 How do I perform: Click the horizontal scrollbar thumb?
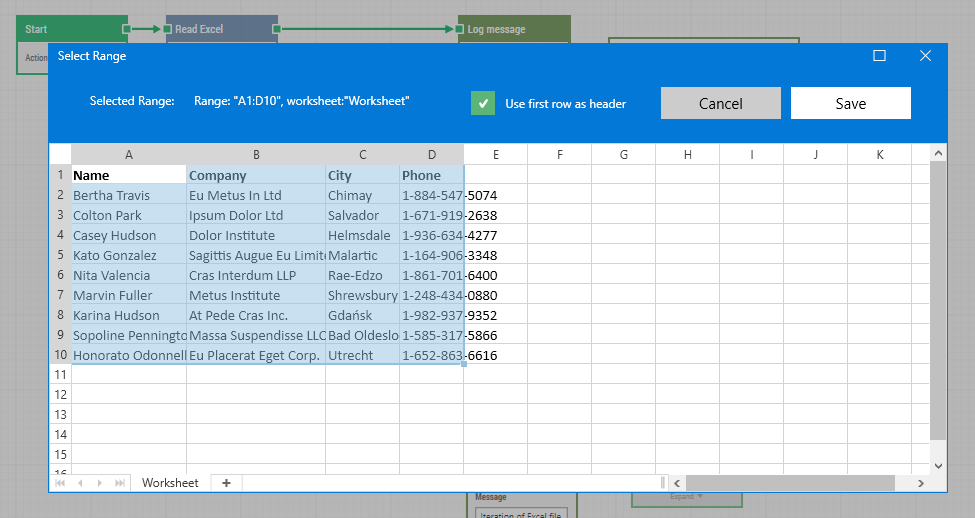pyautogui.click(x=790, y=483)
